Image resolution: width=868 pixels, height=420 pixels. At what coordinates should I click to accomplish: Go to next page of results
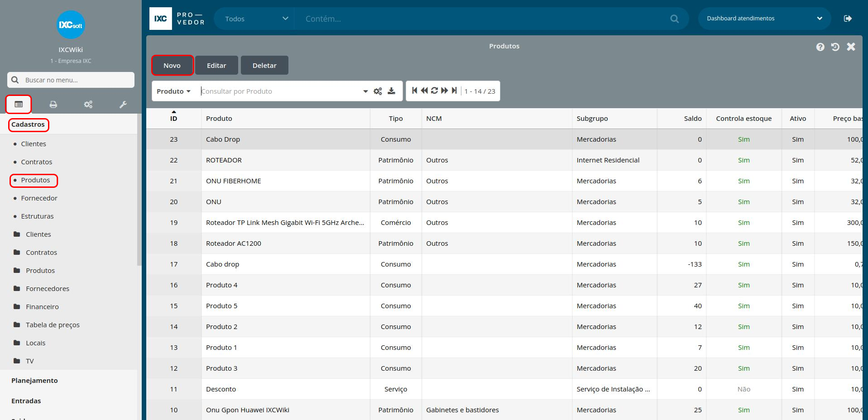click(444, 91)
